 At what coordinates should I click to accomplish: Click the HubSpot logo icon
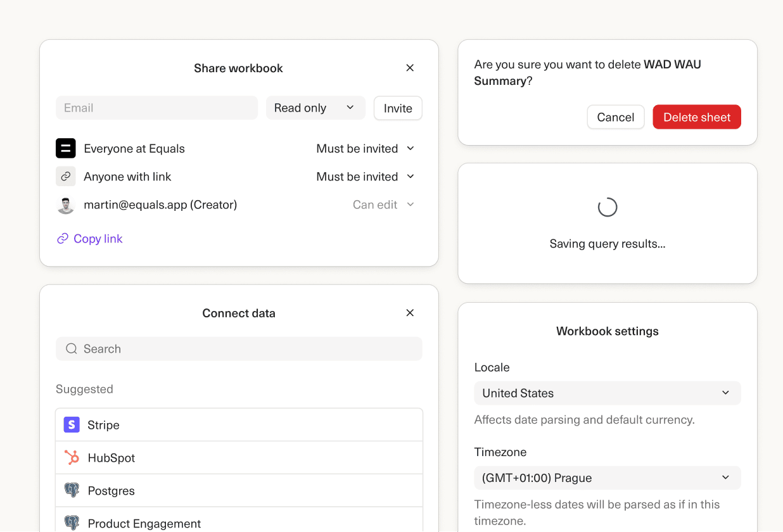[72, 458]
